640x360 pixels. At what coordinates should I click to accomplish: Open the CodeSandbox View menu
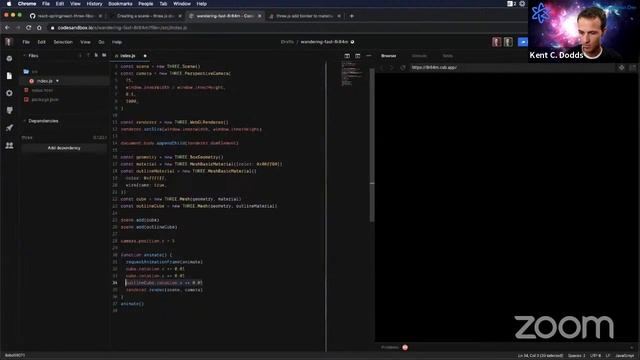tap(85, 42)
